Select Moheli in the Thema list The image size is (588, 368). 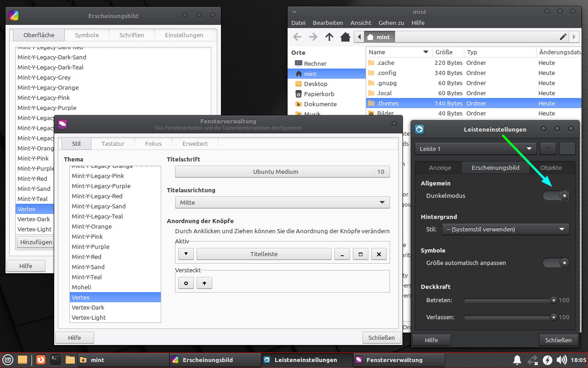click(115, 287)
